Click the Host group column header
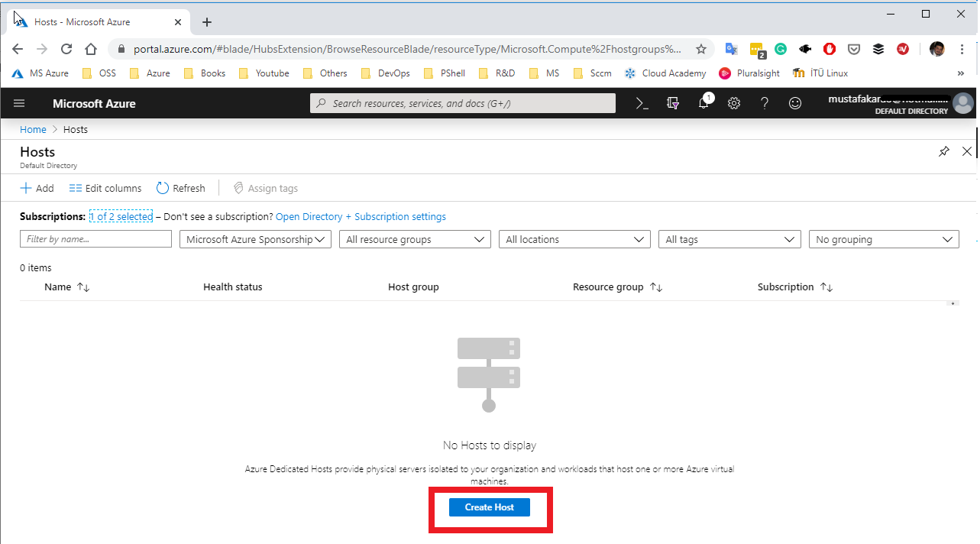 tap(413, 287)
